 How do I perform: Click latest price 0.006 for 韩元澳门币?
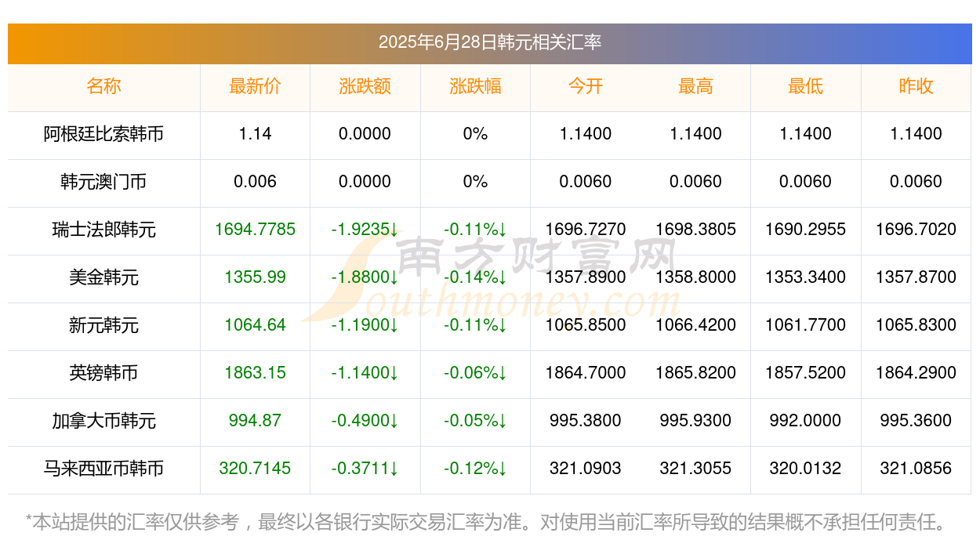(x=255, y=182)
